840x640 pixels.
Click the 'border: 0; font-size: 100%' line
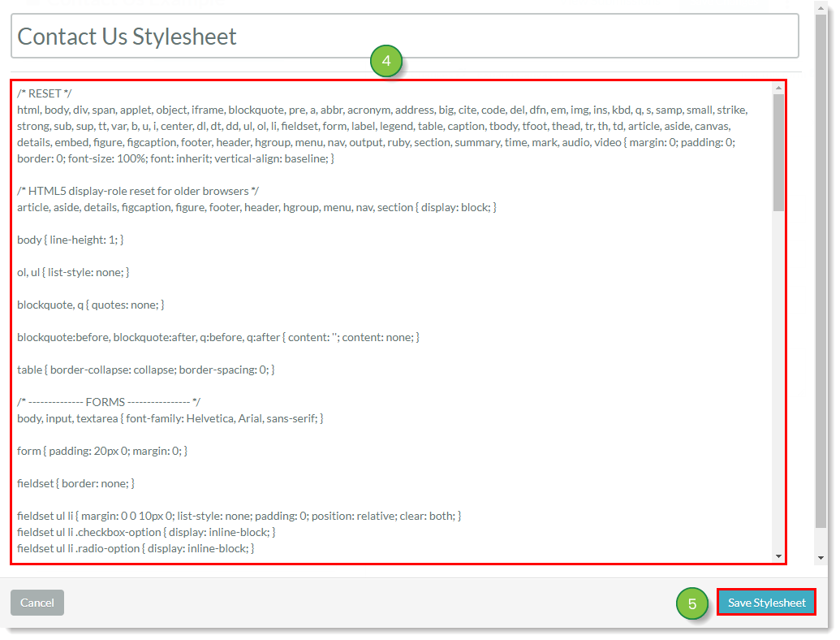(x=176, y=158)
